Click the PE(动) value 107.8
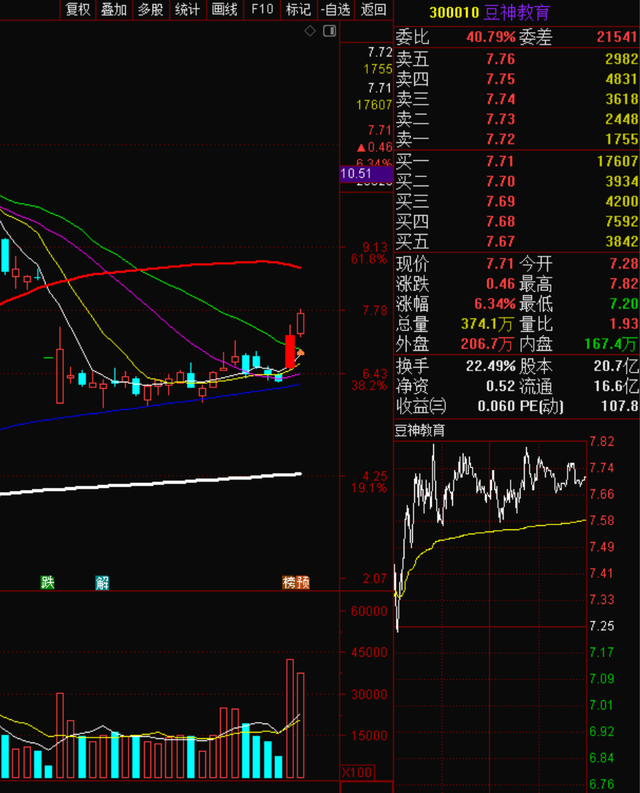Viewport: 640px width, 793px height. tap(620, 406)
